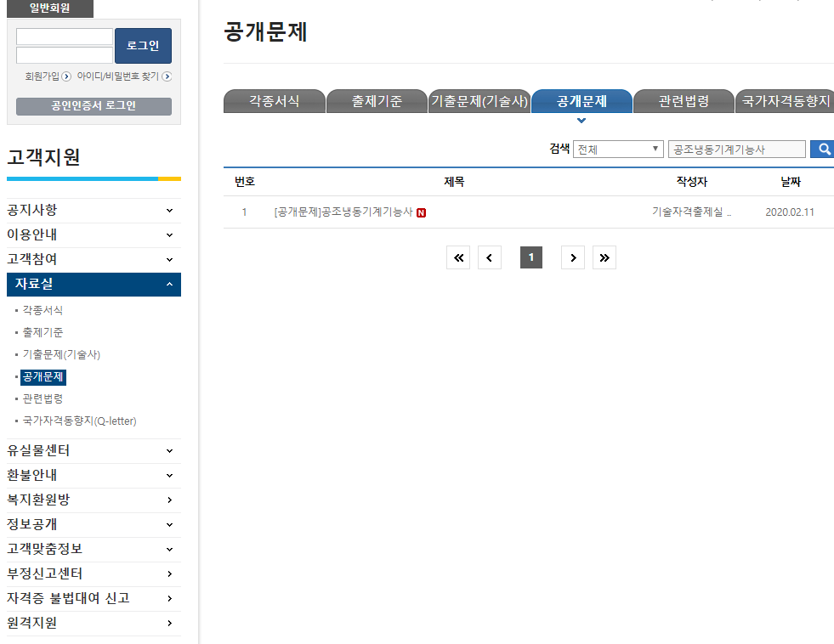Click the red N new-post badge

(421, 212)
